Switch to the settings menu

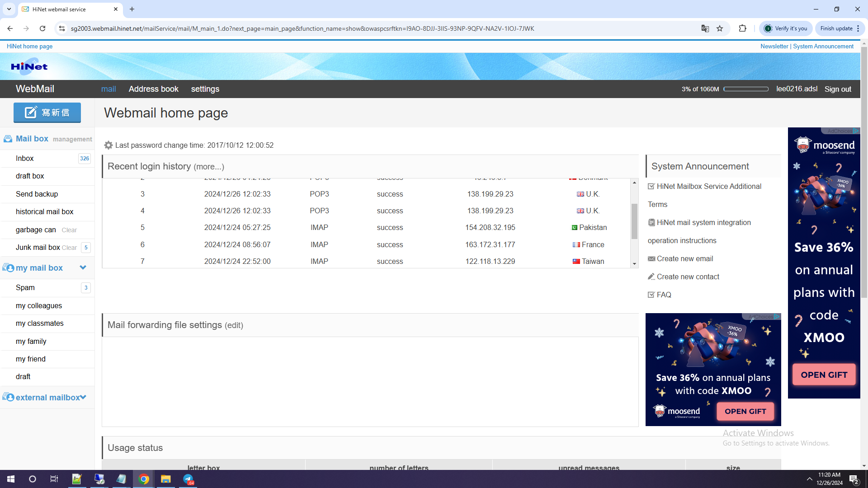tap(205, 89)
